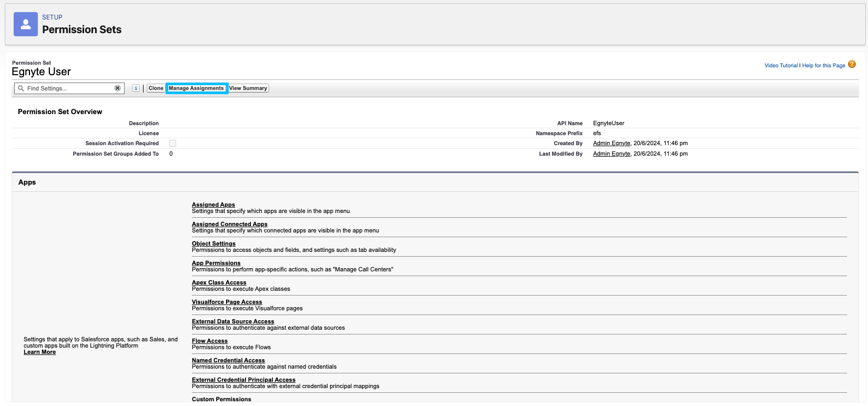The image size is (868, 406).
Task: Go to Object Settings
Action: 213,243
